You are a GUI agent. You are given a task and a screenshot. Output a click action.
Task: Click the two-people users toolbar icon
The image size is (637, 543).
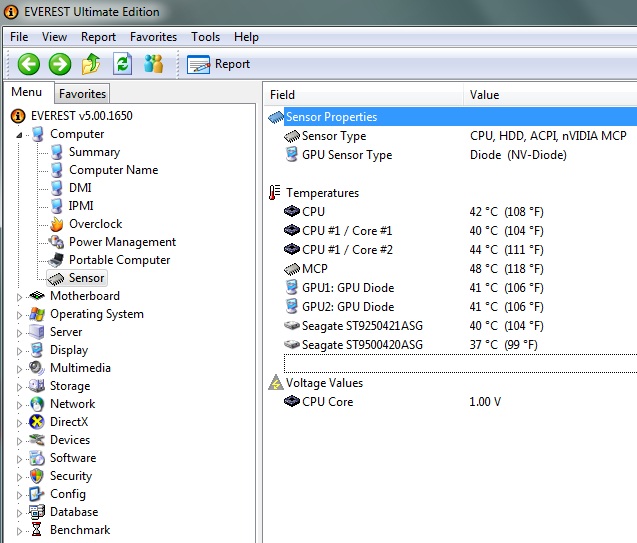(x=154, y=64)
